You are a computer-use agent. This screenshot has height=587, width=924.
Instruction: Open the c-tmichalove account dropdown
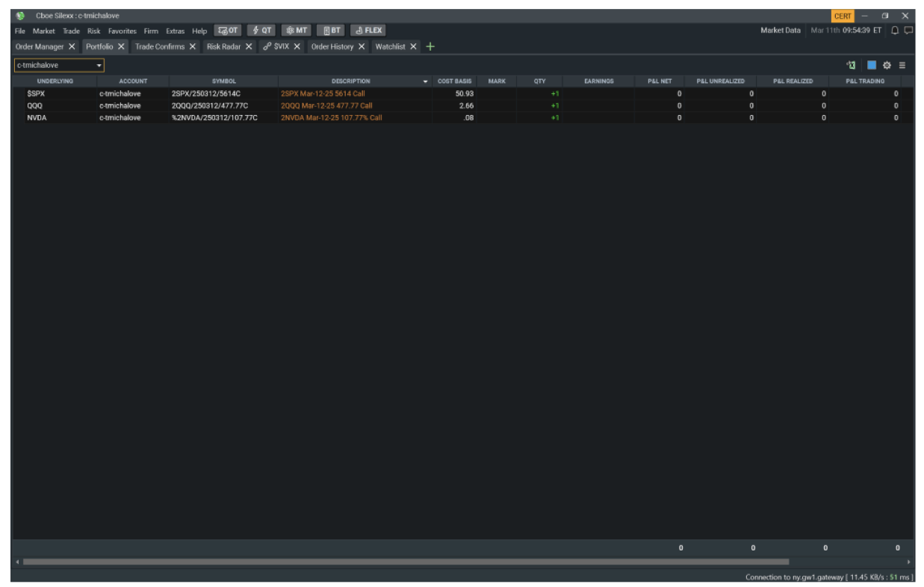point(59,66)
